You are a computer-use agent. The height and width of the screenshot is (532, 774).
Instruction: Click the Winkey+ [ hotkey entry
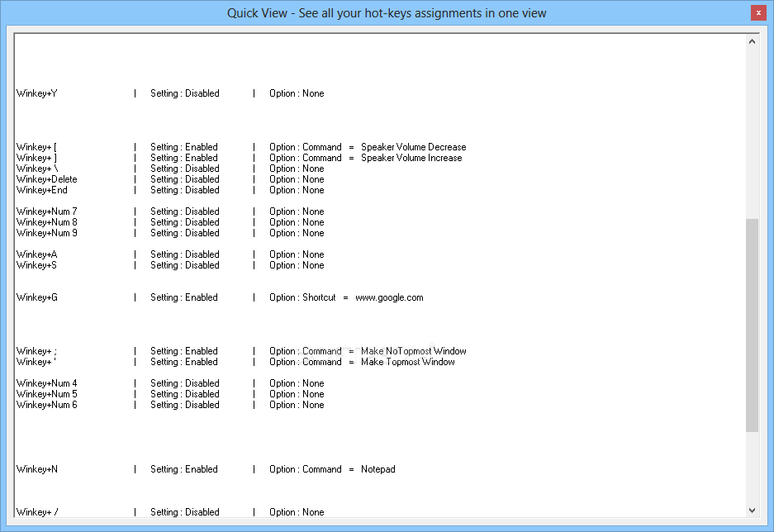36,147
